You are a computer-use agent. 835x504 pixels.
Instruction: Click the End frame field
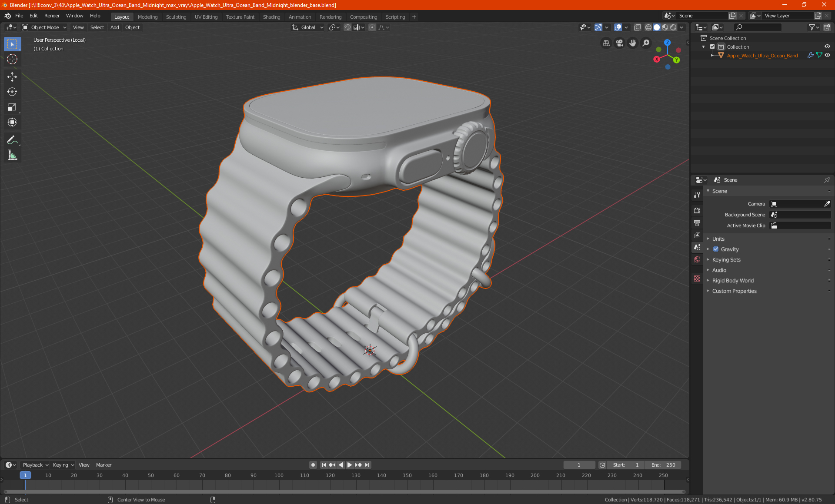click(x=663, y=465)
